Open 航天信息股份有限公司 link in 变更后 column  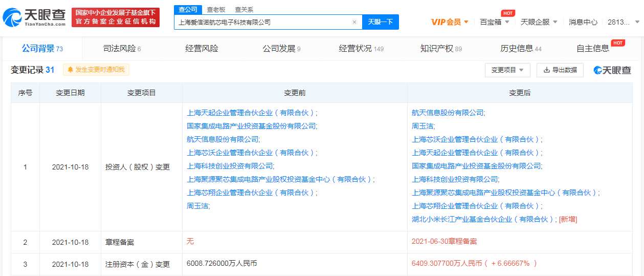[x=448, y=113]
